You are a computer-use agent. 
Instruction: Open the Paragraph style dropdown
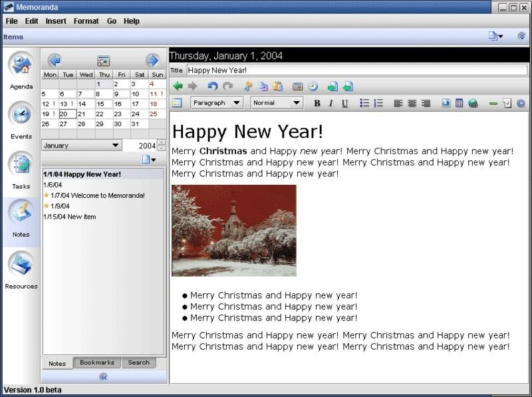pos(217,103)
